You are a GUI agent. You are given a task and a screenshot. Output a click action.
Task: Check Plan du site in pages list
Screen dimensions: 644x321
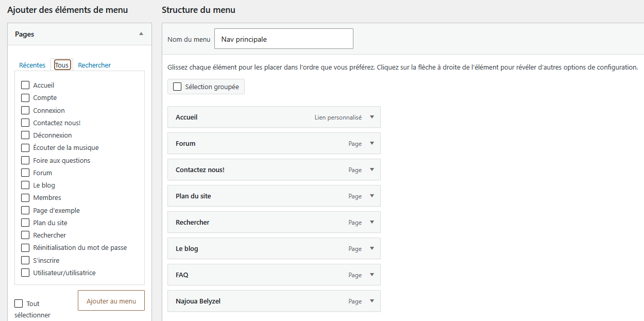[25, 223]
